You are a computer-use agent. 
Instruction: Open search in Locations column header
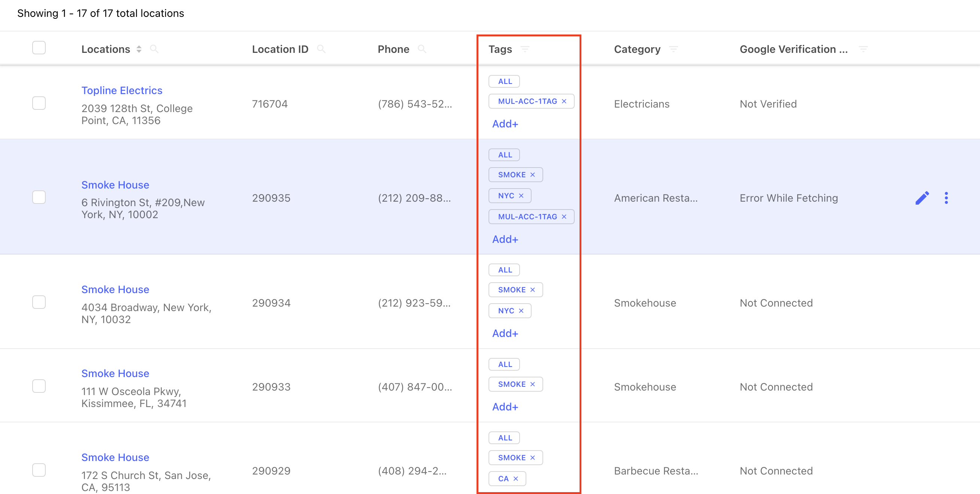[x=154, y=49]
